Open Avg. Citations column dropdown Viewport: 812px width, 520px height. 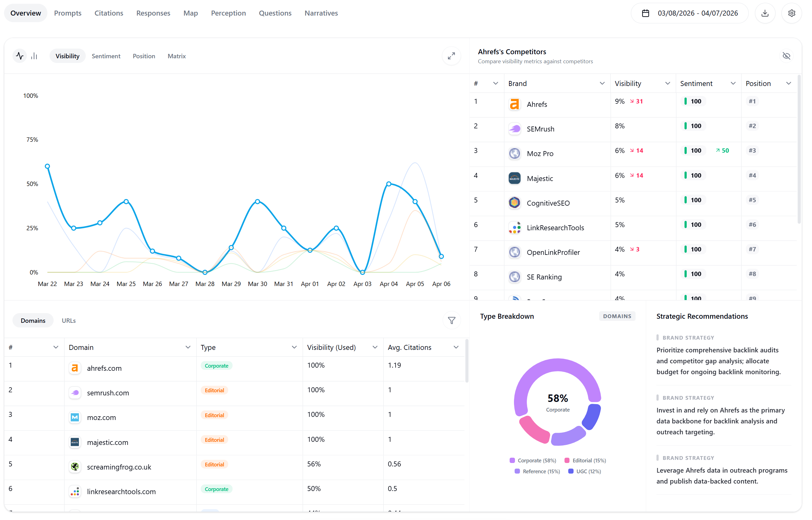(456, 347)
